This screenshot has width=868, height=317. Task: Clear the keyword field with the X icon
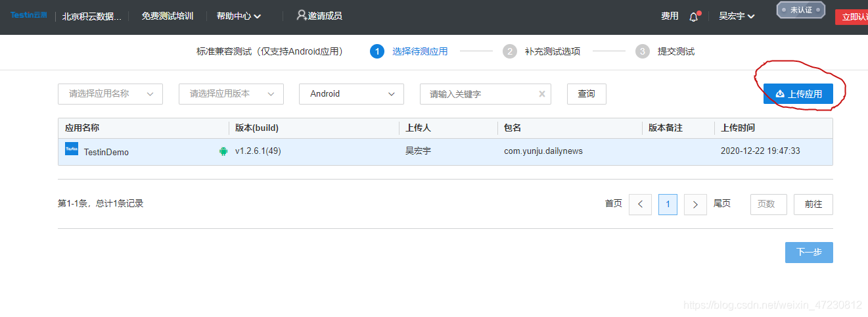coord(542,94)
